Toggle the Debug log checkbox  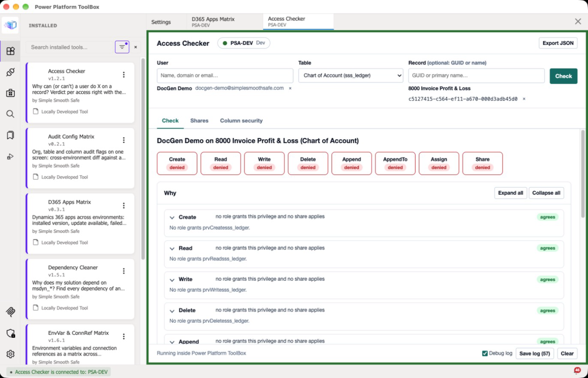click(x=485, y=353)
